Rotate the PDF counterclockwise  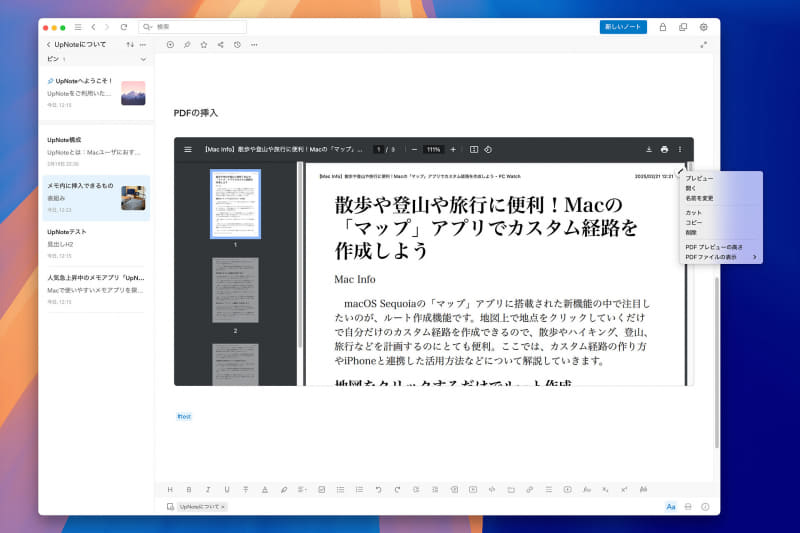pyautogui.click(x=488, y=149)
